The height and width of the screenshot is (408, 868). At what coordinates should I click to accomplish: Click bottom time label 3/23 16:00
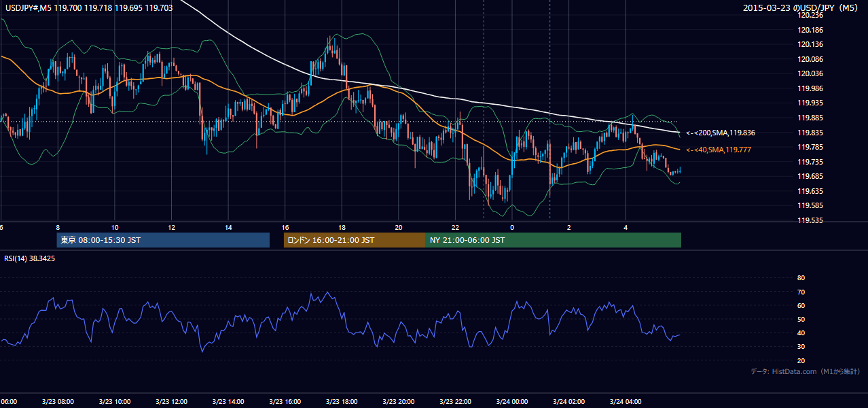pyautogui.click(x=285, y=401)
